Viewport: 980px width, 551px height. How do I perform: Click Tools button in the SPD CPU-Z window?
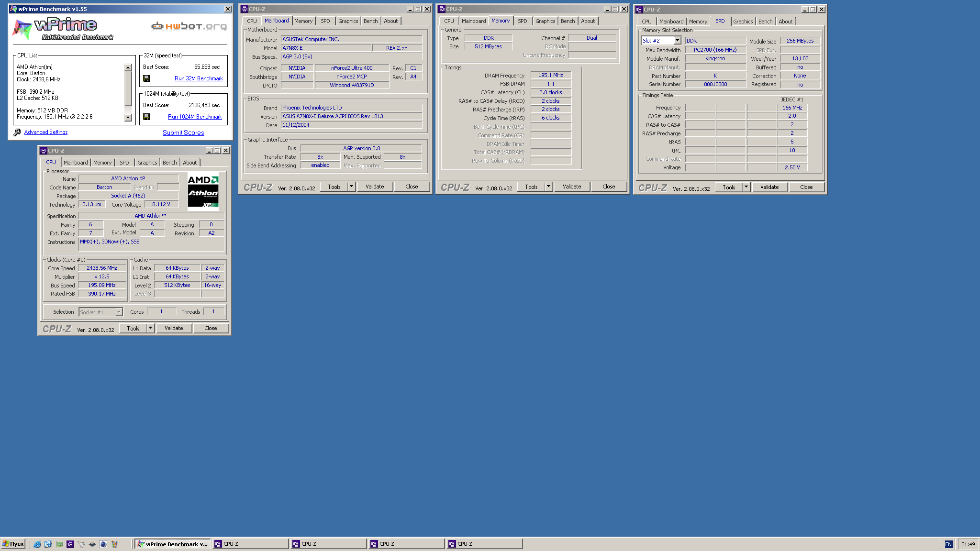[729, 187]
